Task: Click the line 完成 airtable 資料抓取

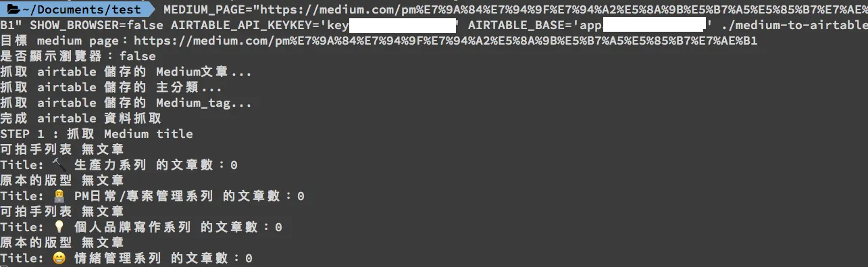Action: [x=81, y=118]
